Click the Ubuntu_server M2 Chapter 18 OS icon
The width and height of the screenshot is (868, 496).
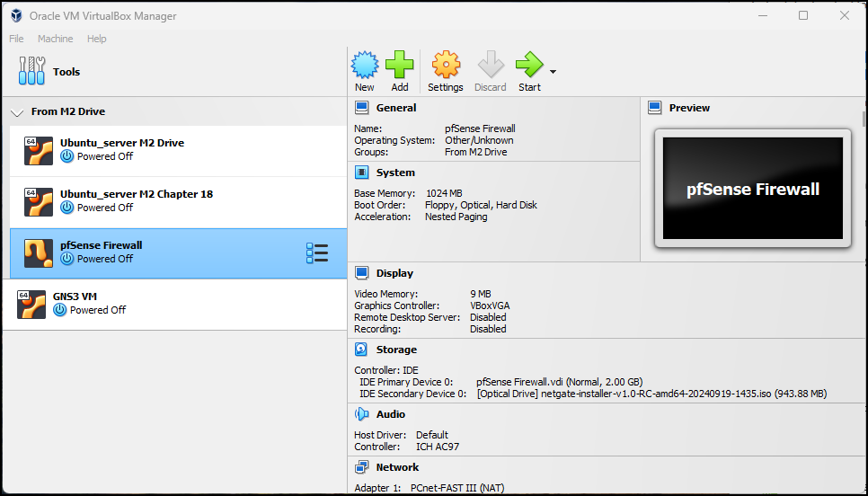tap(39, 202)
